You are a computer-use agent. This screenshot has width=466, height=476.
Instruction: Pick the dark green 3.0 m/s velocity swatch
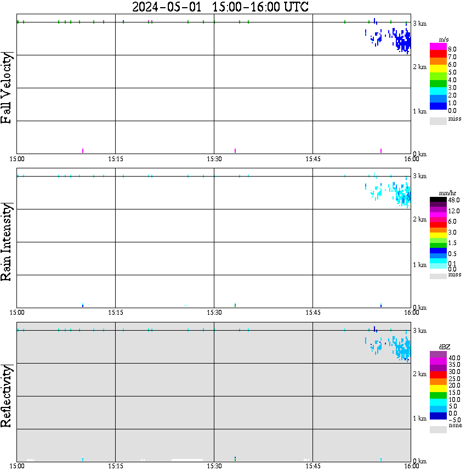tap(438, 83)
